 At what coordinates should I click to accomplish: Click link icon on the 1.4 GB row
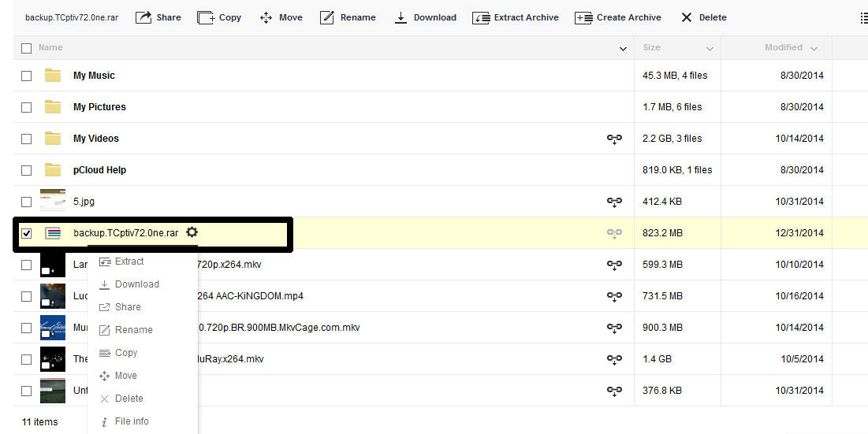[614, 359]
